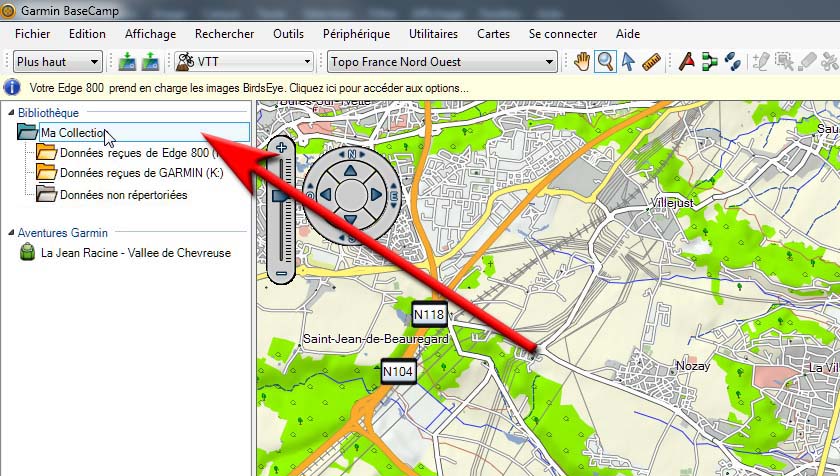Click the blue info icon in notification bar
840x476 pixels.
click(11, 87)
